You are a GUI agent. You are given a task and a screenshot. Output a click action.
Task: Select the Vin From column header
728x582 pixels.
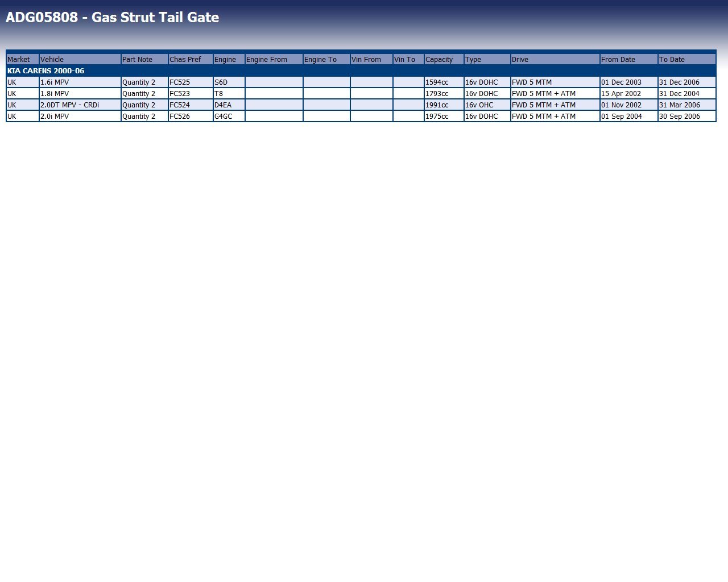(371, 59)
